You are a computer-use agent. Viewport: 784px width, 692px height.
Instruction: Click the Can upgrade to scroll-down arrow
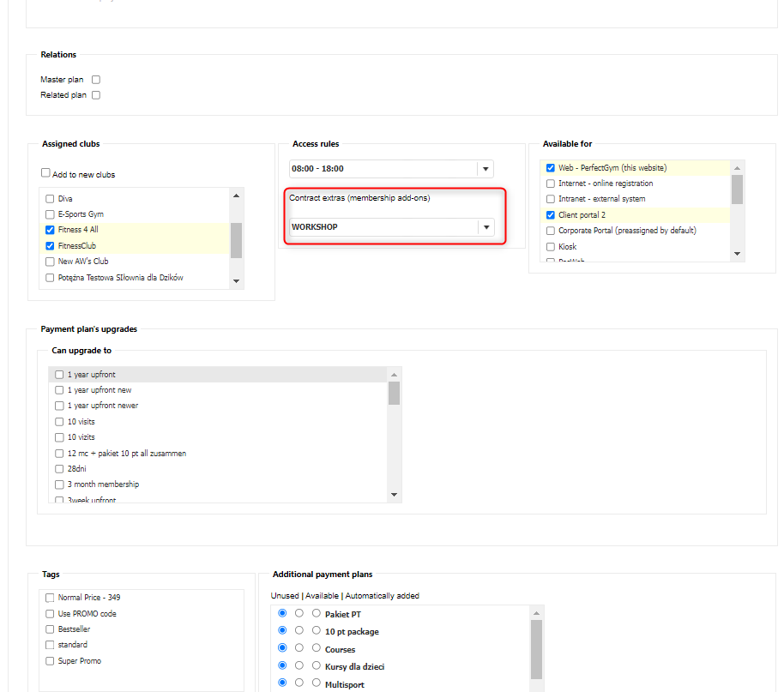click(394, 495)
